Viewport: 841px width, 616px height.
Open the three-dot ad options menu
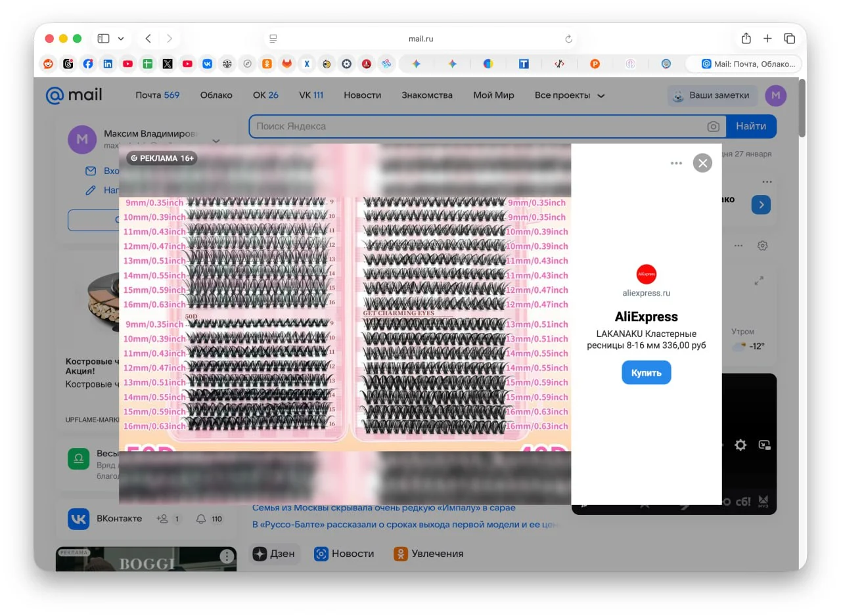point(676,163)
